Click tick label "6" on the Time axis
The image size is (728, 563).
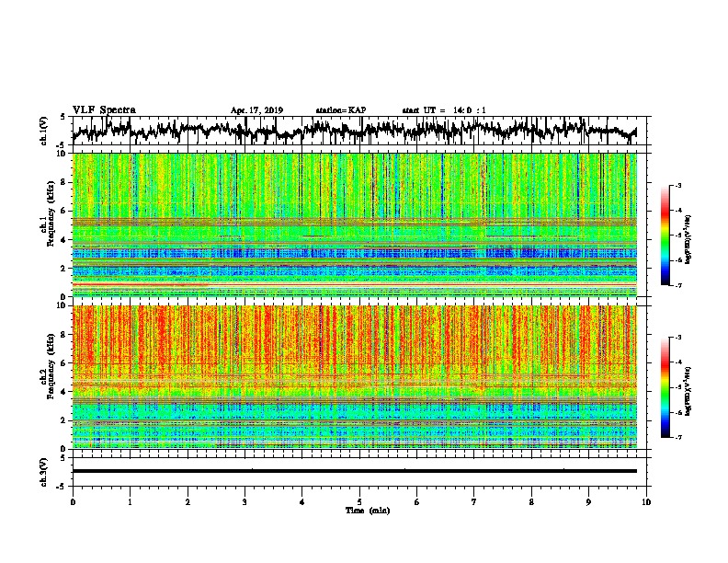click(417, 502)
